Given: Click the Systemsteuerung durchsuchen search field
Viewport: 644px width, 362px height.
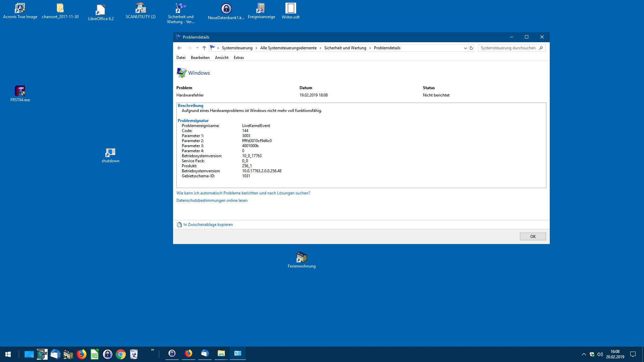Looking at the screenshot, I should [x=512, y=48].
